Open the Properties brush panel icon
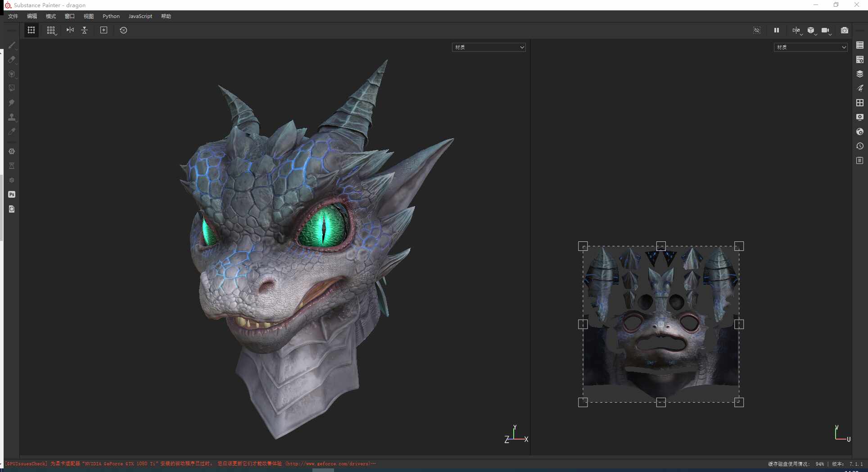This screenshot has height=472, width=868. 860,89
